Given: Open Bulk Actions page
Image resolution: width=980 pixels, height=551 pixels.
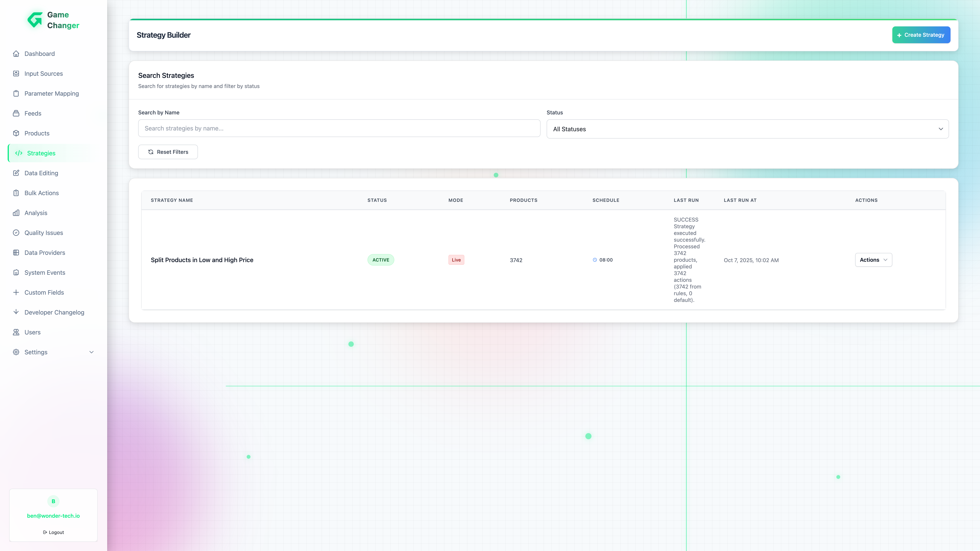Looking at the screenshot, I should (x=42, y=193).
